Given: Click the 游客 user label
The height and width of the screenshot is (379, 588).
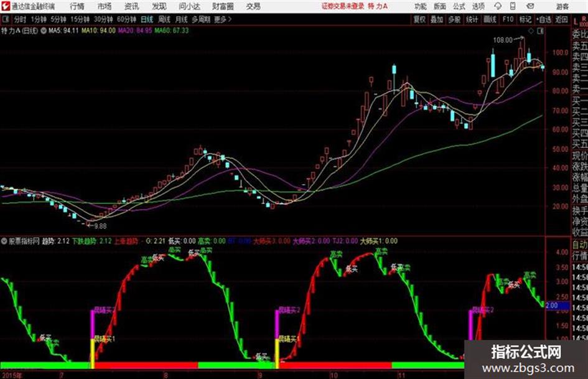Looking at the screenshot, I should (562, 6).
